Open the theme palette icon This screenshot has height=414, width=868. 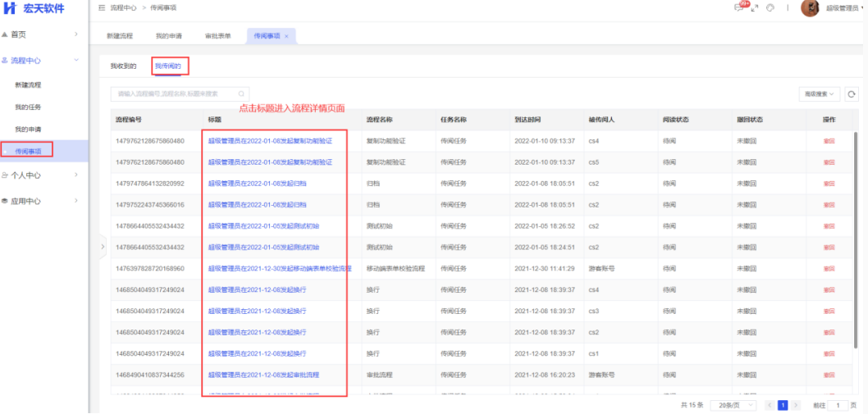coord(770,7)
